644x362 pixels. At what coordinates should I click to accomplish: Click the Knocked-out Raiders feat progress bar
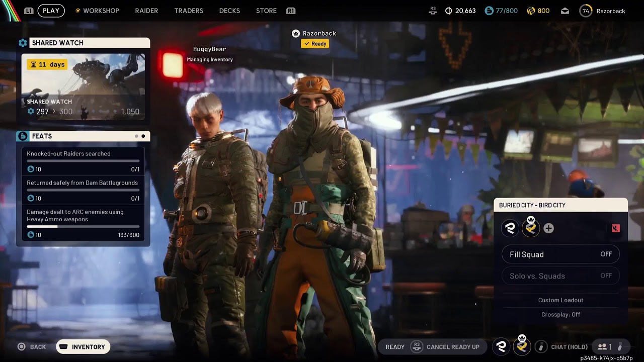coord(83,161)
